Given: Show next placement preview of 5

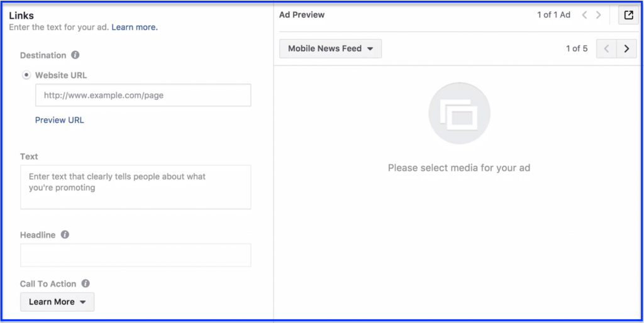Looking at the screenshot, I should (x=626, y=48).
